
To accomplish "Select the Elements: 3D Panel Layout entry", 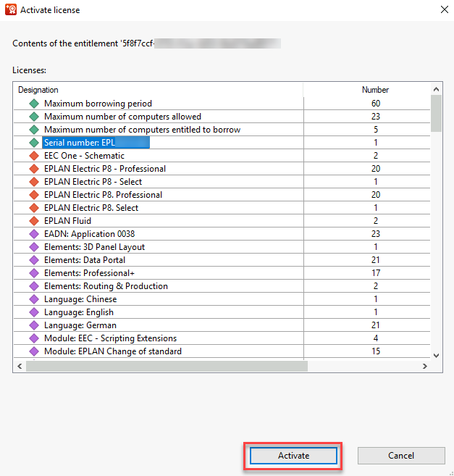I will coord(94,247).
